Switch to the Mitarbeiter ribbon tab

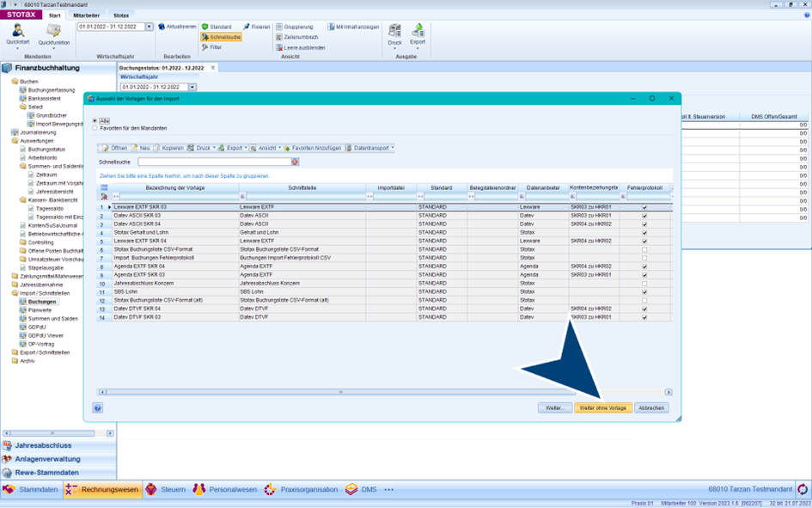[x=86, y=15]
